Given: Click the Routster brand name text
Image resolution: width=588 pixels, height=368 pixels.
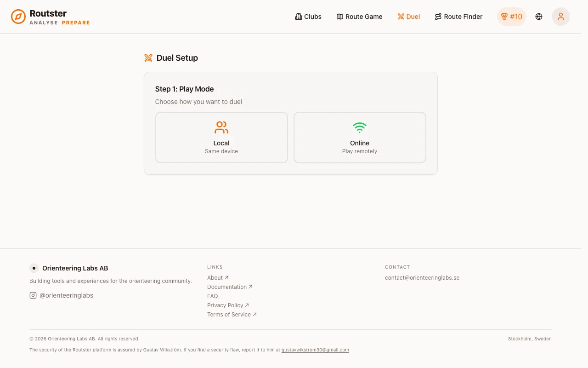Looking at the screenshot, I should click(x=48, y=13).
